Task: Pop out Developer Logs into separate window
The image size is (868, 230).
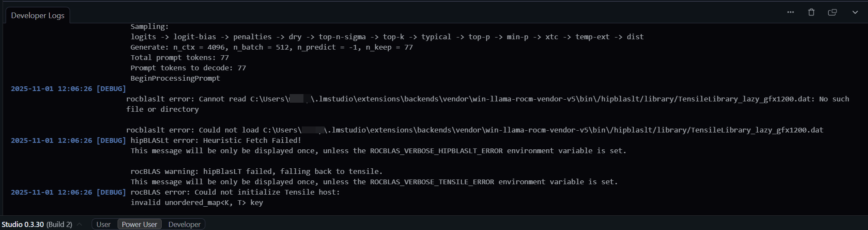Action: point(832,12)
